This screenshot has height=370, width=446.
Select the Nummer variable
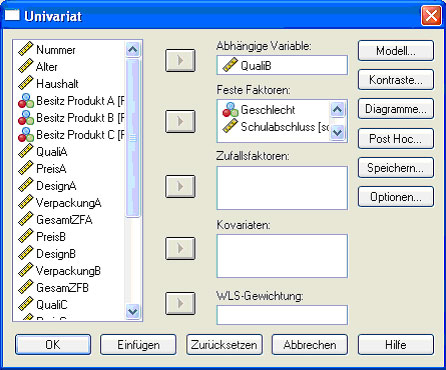point(56,50)
